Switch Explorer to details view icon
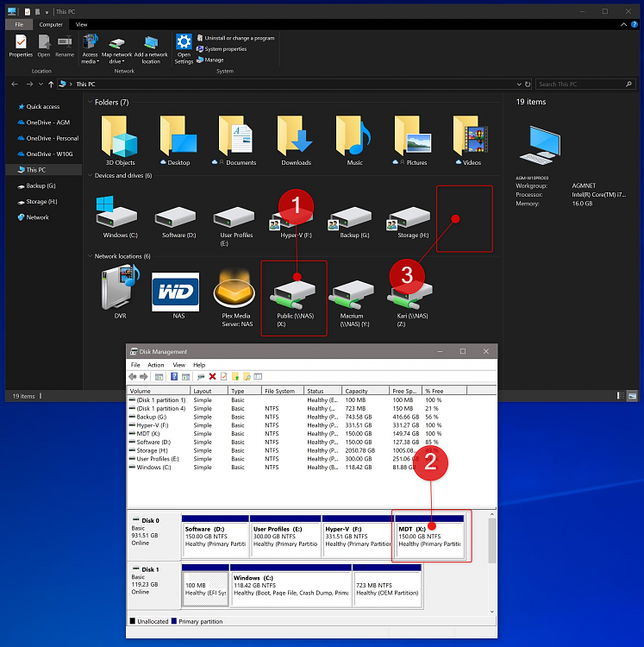Image resolution: width=644 pixels, height=647 pixels. coord(621,396)
